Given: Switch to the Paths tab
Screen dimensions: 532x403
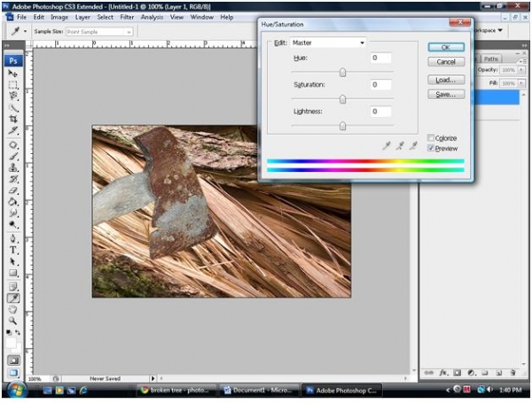Looking at the screenshot, I should [491, 58].
